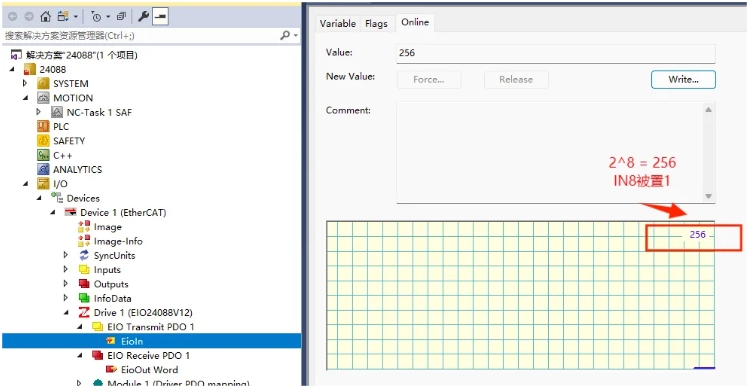
Task: Open the pending changes filter dropdown arrow
Action: pos(108,17)
